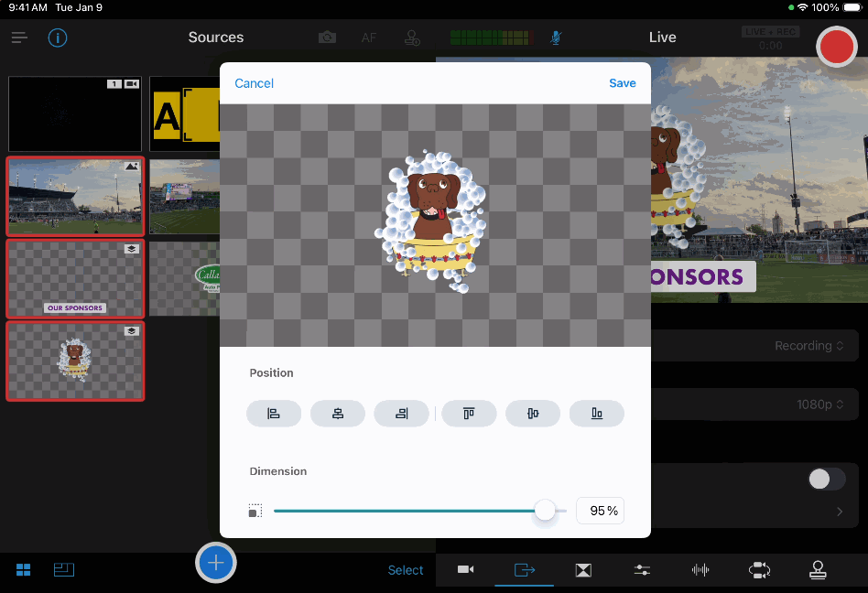The height and width of the screenshot is (593, 868).
Task: Click the dog in bathtub image preview
Action: 430,221
